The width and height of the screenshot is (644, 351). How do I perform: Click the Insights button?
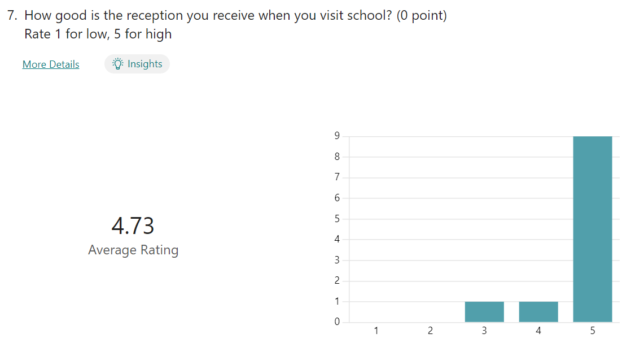click(137, 64)
